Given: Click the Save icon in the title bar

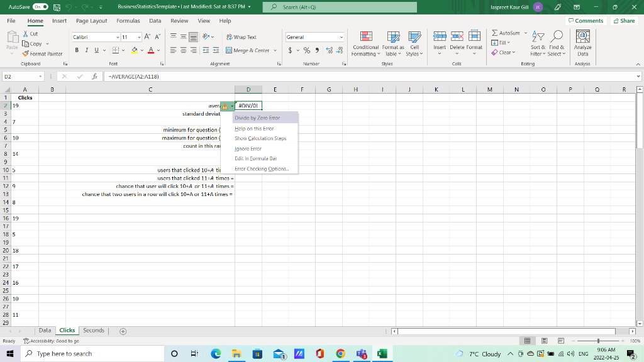Looking at the screenshot, I should (57, 7).
